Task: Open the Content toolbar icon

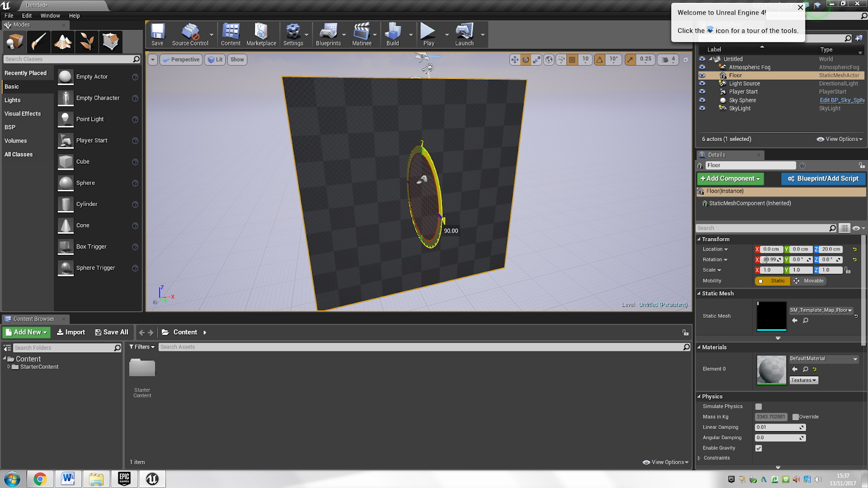Action: 231,35
